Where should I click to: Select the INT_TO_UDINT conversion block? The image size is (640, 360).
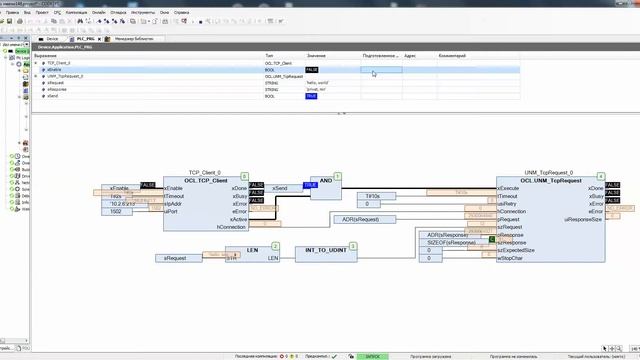326,254
